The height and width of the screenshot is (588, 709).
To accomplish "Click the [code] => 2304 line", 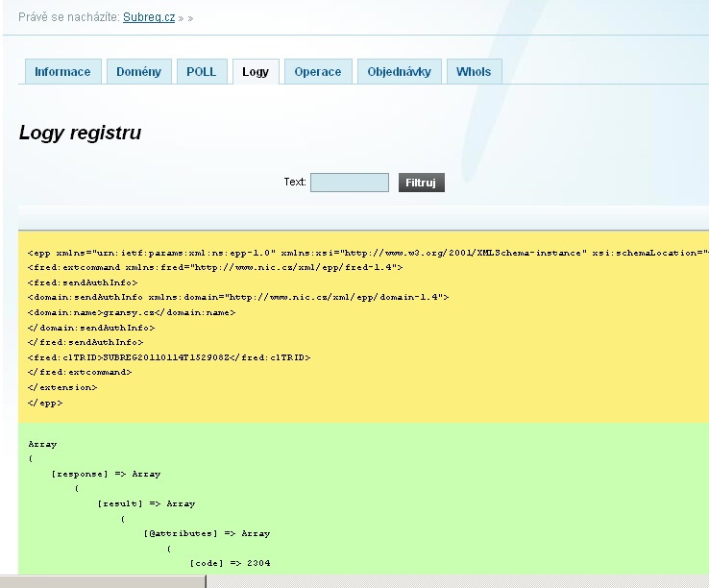I will [x=230, y=563].
